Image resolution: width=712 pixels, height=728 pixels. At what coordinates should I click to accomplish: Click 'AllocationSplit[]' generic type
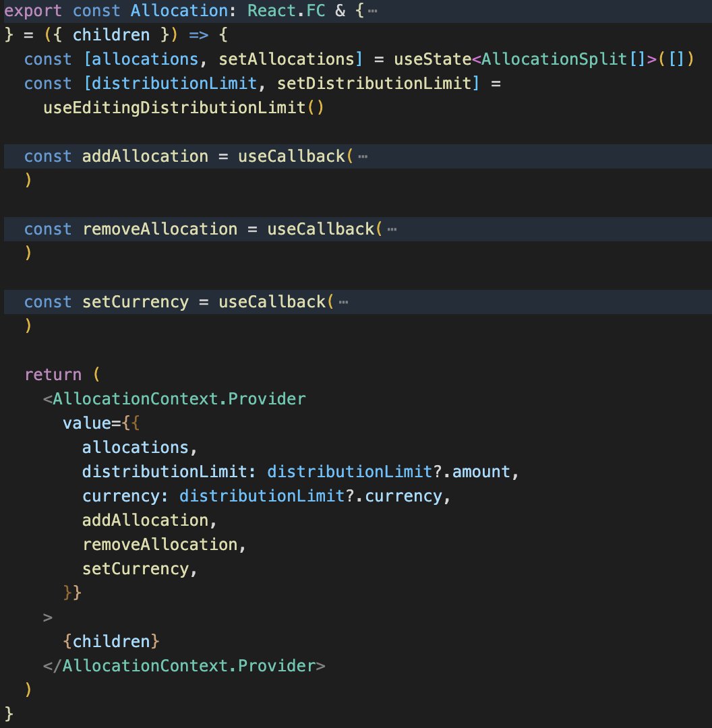coord(564,59)
